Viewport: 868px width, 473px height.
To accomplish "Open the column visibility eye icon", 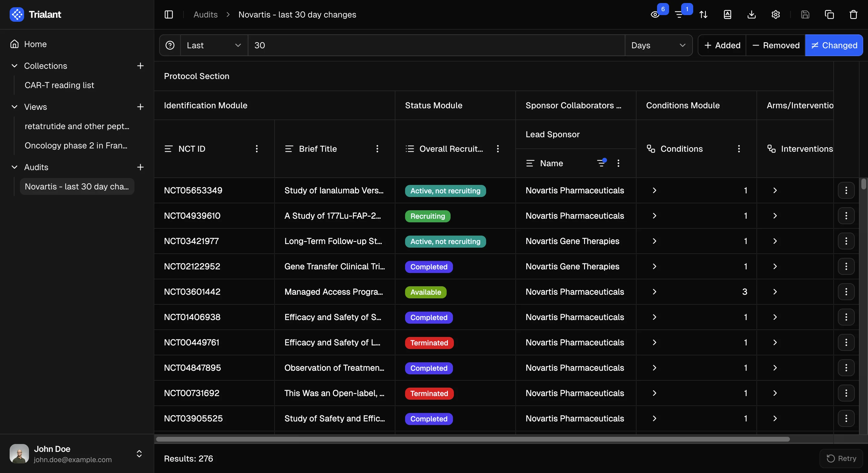I will pos(655,14).
